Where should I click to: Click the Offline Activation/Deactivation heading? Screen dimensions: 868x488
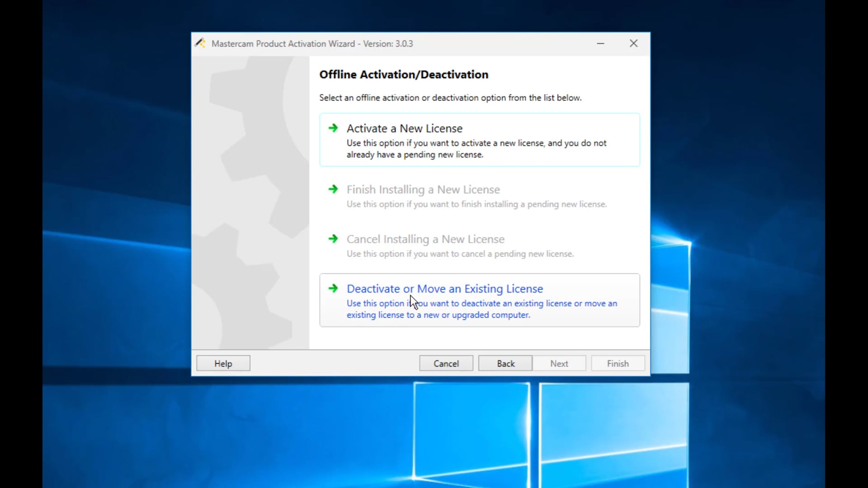tap(404, 75)
